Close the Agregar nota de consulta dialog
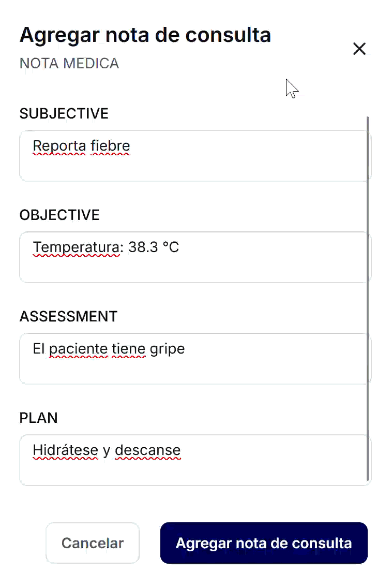Screen dimensions: 392x587 coord(359,49)
